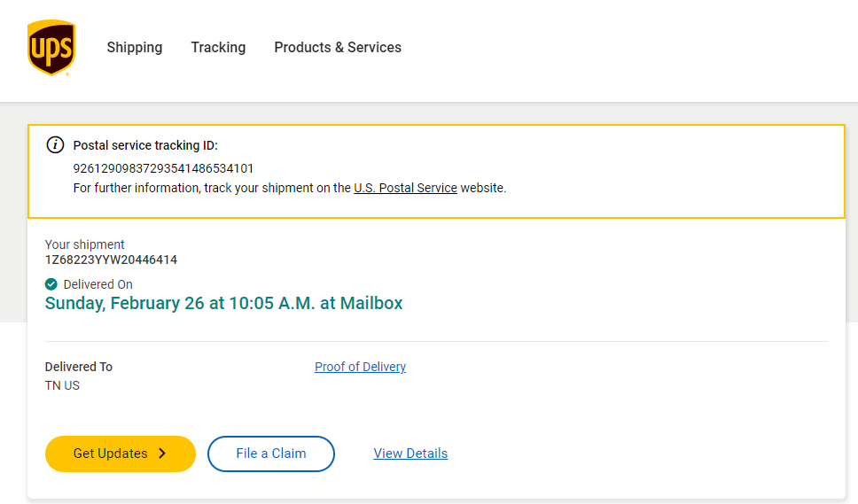Screen dimensions: 858x504
Task: Click the "TN US" destination text
Action: point(62,385)
